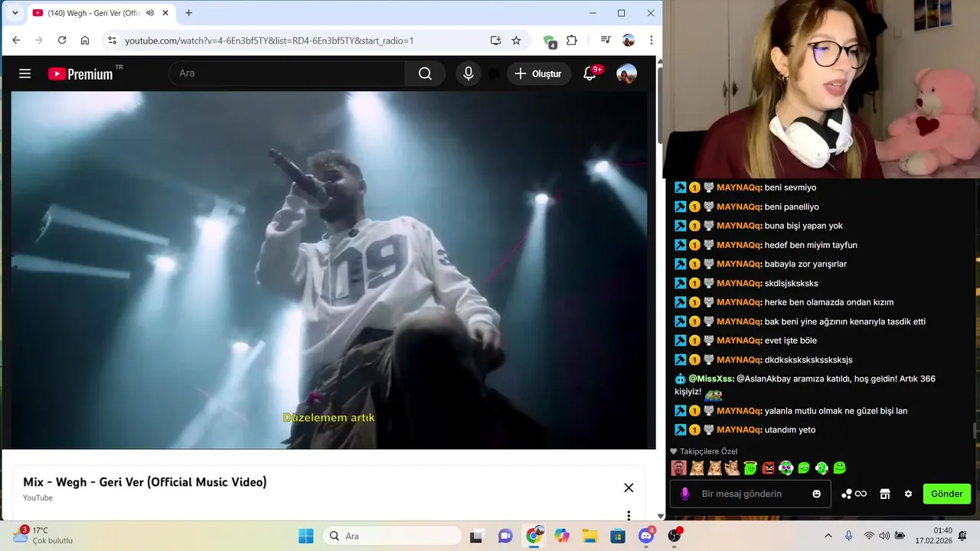Viewport: 980px width, 551px height.
Task: Click the MissXss username in chat
Action: tap(711, 379)
